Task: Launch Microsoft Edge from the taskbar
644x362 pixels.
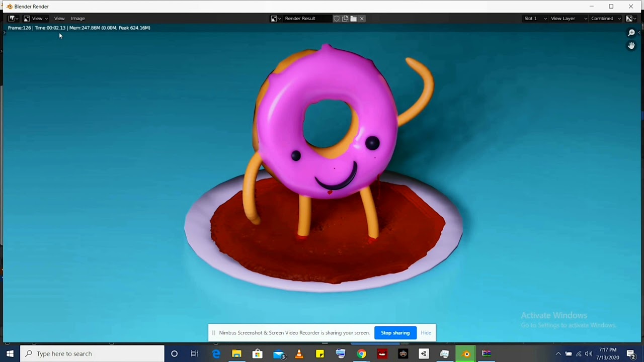Action: (216, 353)
